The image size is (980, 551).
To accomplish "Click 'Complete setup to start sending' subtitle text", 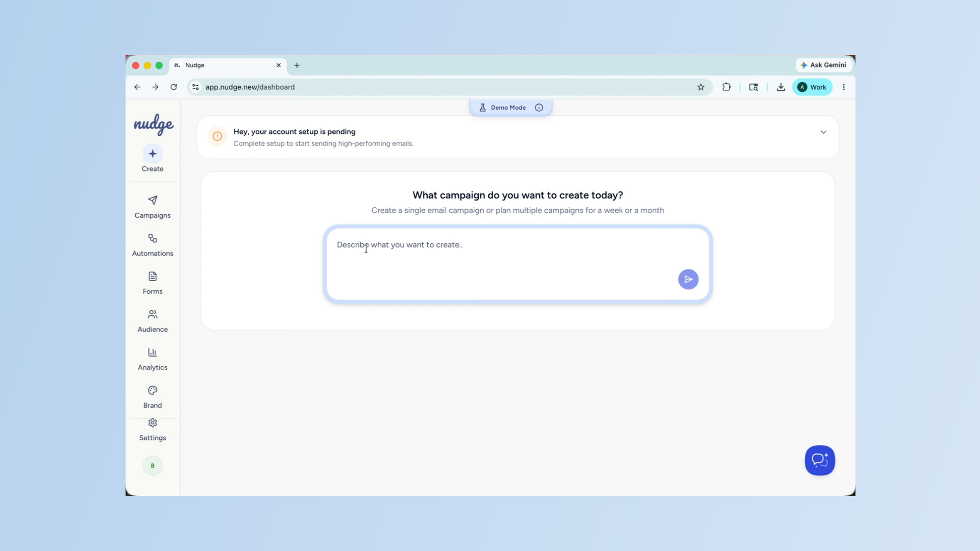I will [x=324, y=143].
